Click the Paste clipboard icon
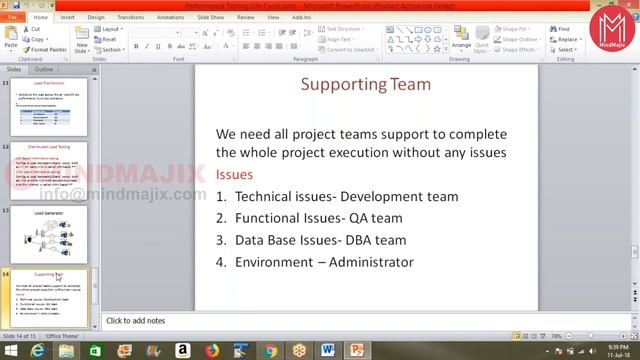Viewport: 640px width, 360px height. tap(11, 33)
